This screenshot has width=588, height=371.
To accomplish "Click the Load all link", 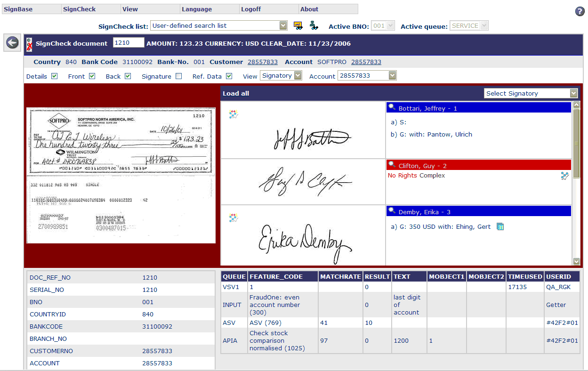I will (x=236, y=93).
